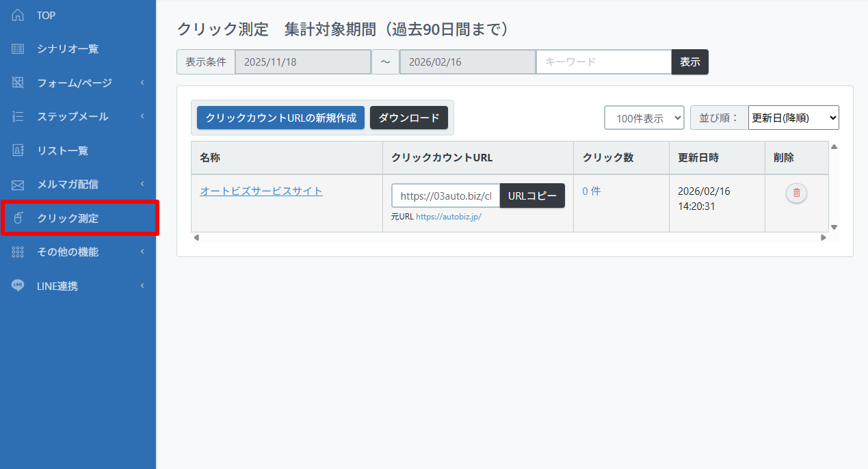Click the table's right horizontal scroll arrow
This screenshot has height=469, width=868.
[x=824, y=238]
